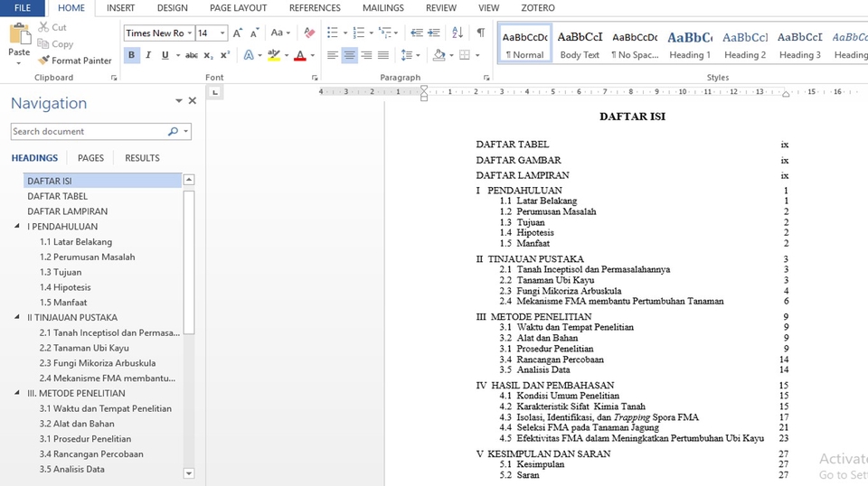868x486 pixels.
Task: Sort the selected text alphabetically
Action: (458, 33)
